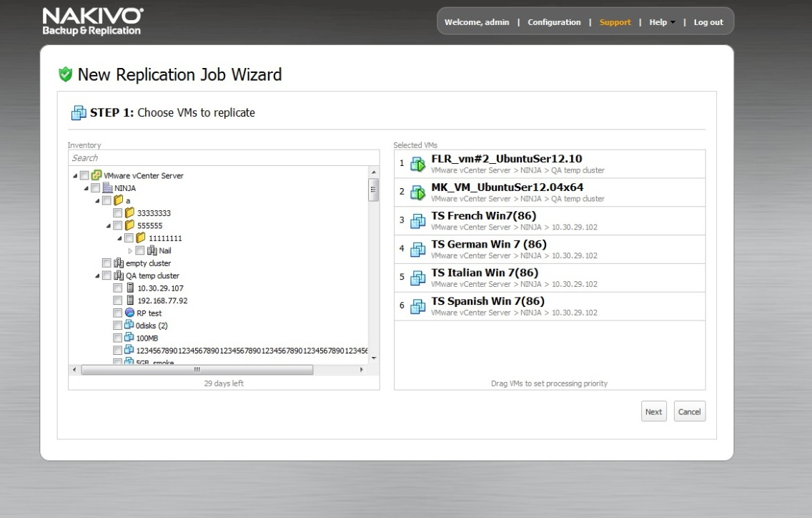Click the folder icon for 'a'
The width and height of the screenshot is (812, 518).
pyautogui.click(x=119, y=200)
